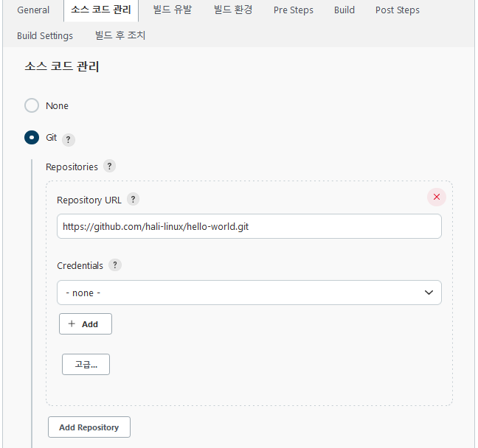Delete the repository with the red X

[437, 197]
